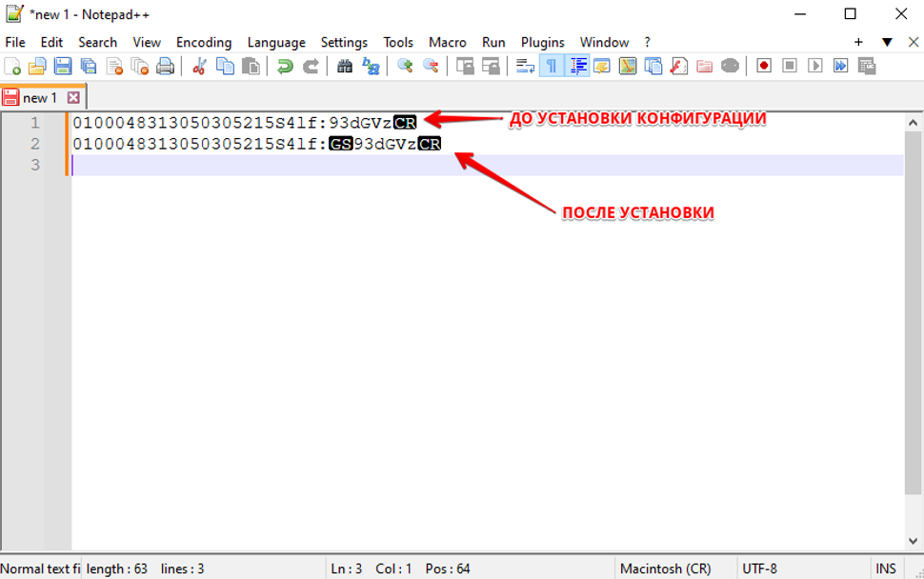Click the Save file toolbar icon
Viewport: 924px width, 579px height.
(x=63, y=66)
